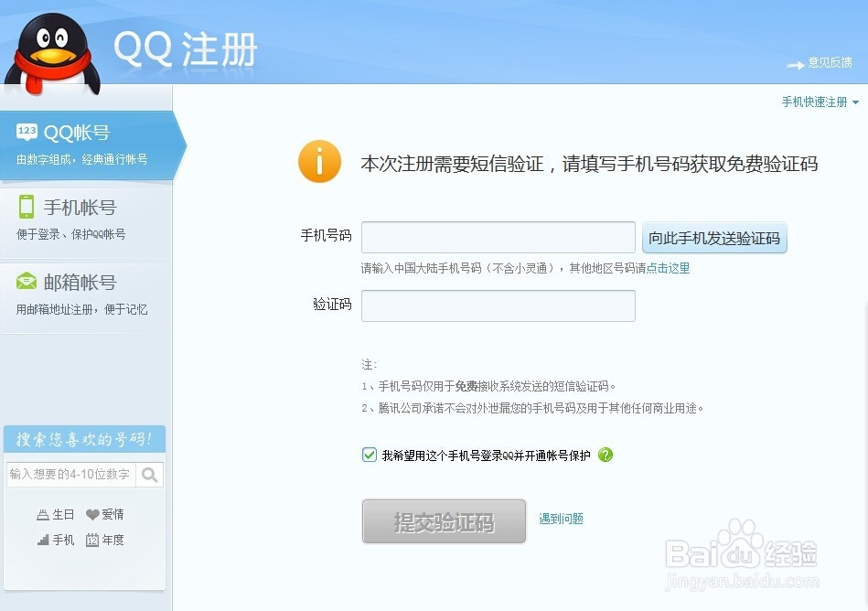This screenshot has width=868, height=611.
Task: Click the green help icon beside 帐号保护
Action: [605, 455]
